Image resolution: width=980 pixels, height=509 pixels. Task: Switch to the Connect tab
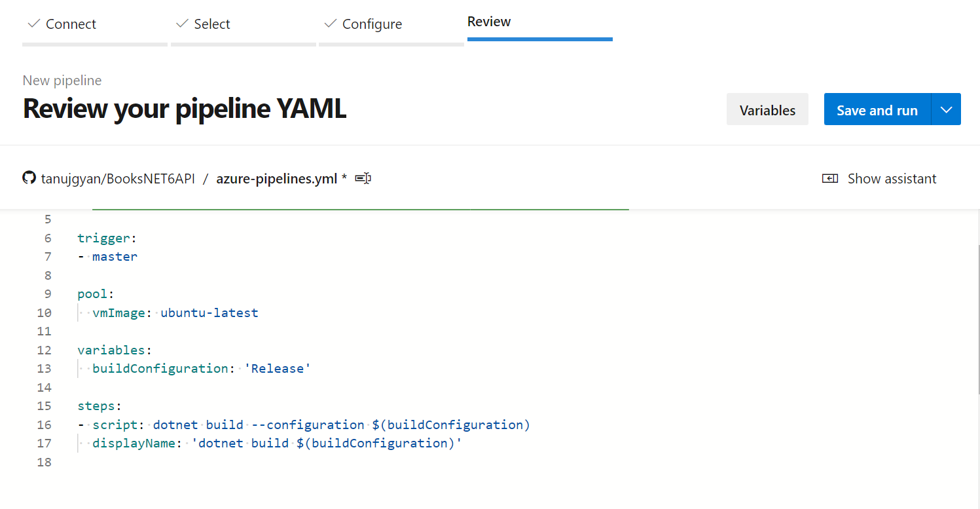coord(70,24)
